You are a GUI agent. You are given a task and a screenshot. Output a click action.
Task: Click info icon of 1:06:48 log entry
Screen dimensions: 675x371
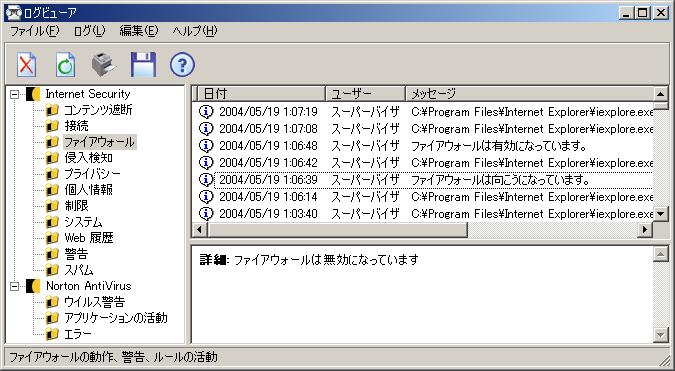[x=206, y=146]
